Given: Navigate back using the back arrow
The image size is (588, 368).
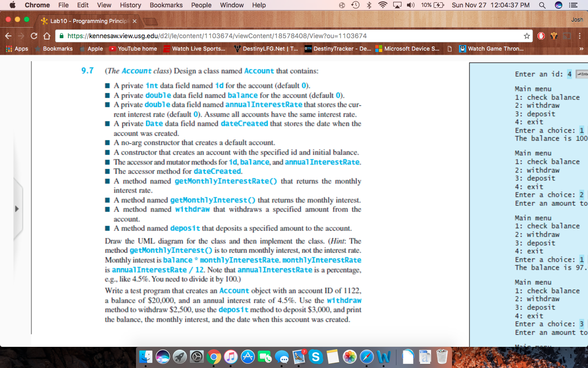Looking at the screenshot, I should point(8,36).
